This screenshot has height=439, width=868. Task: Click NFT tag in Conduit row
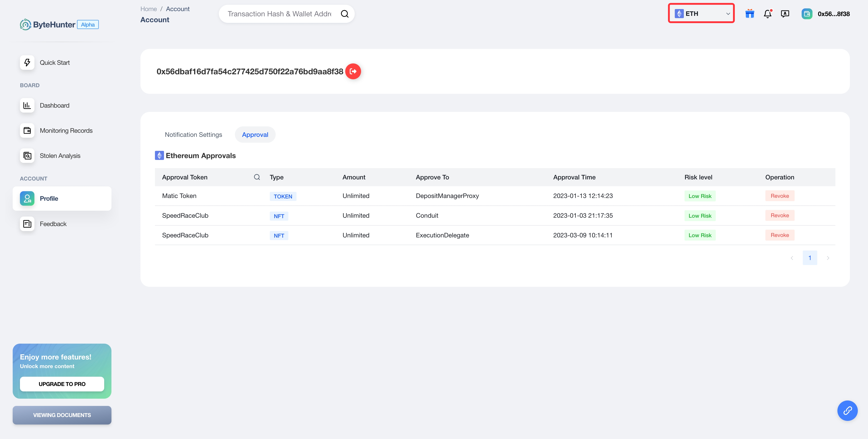(279, 216)
